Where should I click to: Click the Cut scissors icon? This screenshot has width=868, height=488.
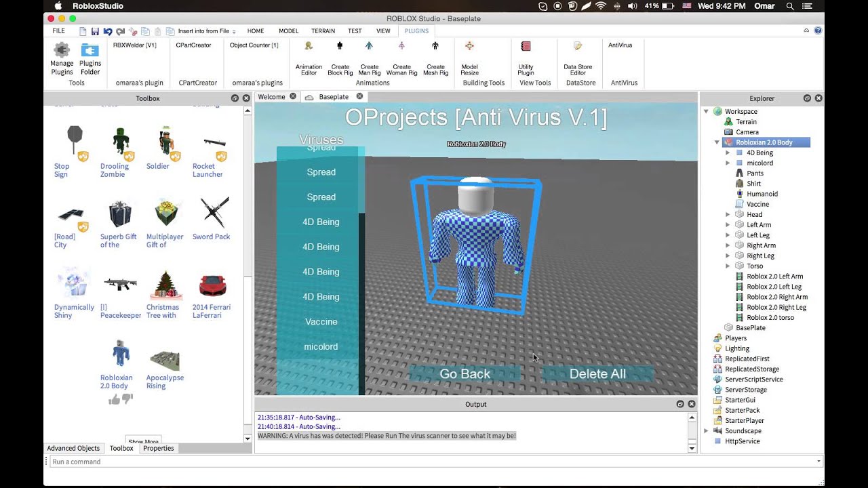[133, 31]
